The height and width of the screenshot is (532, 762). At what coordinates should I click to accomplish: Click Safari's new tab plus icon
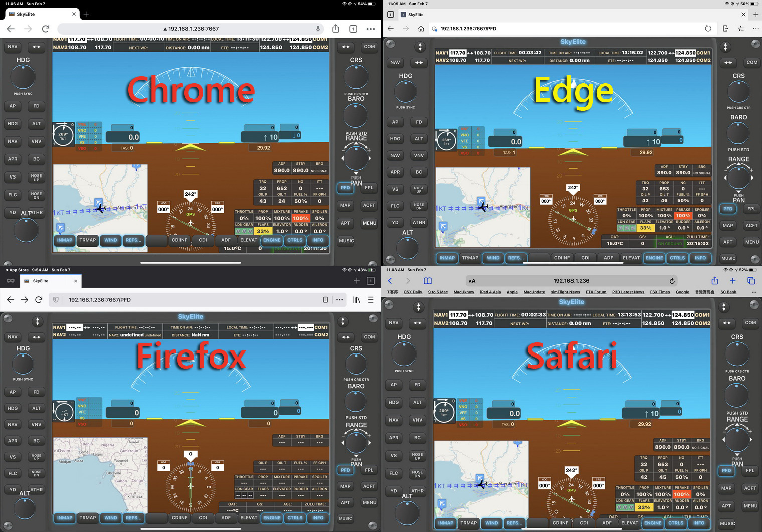(x=732, y=281)
